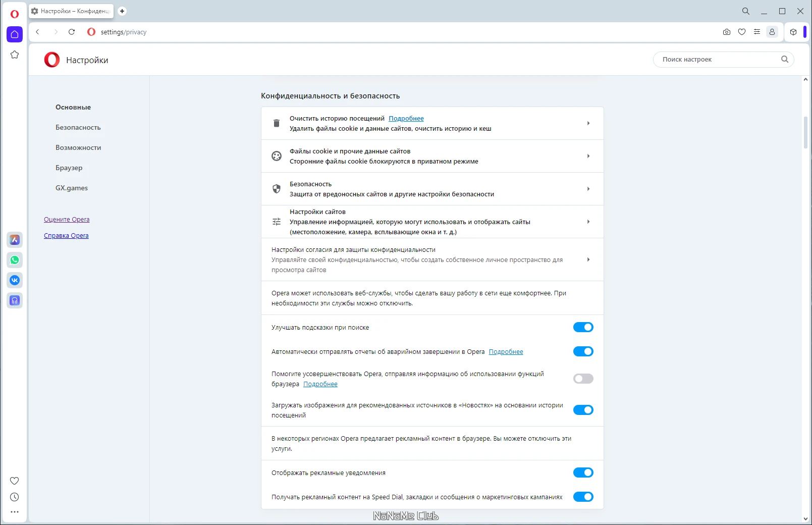The width and height of the screenshot is (812, 525).
Task: Click the cookie icon row
Action: [x=277, y=156]
